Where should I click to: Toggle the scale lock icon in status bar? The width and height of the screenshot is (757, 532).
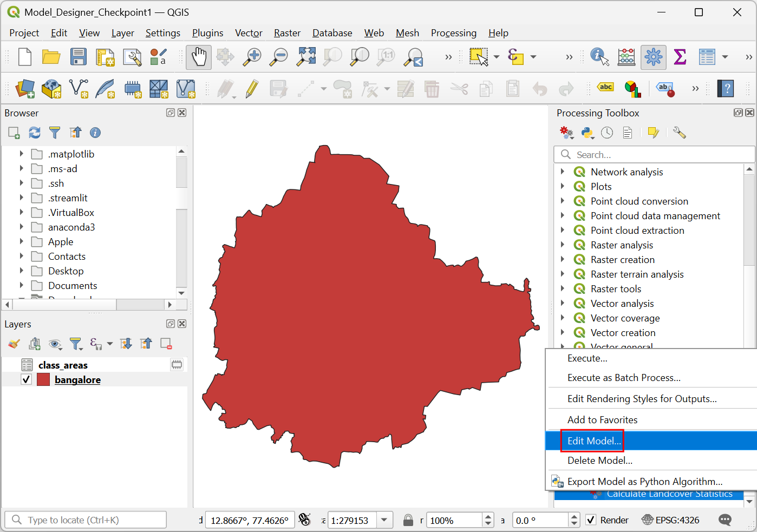408,520
